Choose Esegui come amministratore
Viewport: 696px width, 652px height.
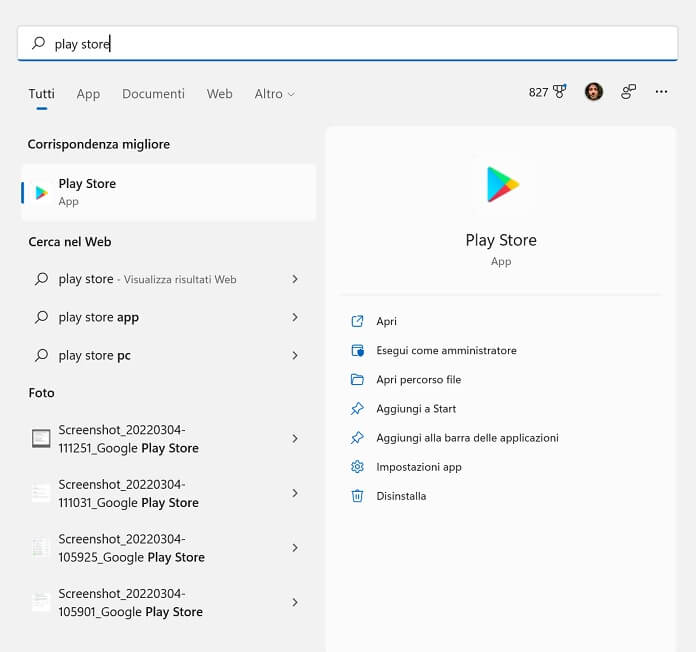click(446, 351)
